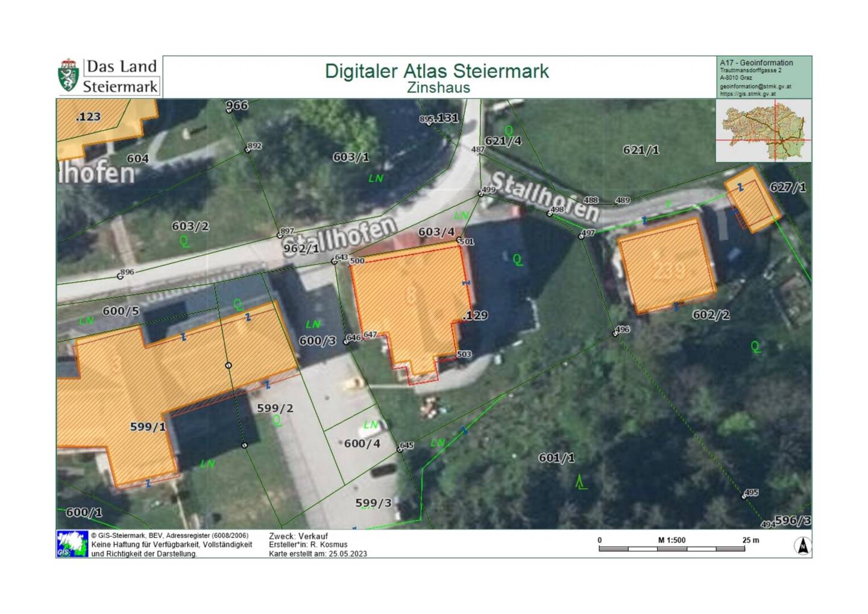Click the Digitaler Atlas Steiermark title
The width and height of the screenshot is (868, 614).
pos(437,71)
